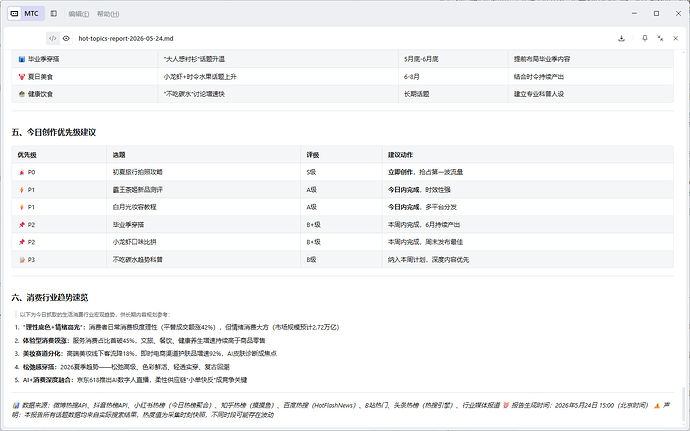
Task: Click the 不吃碳水趋势科普 topic cell
Action: point(204,260)
